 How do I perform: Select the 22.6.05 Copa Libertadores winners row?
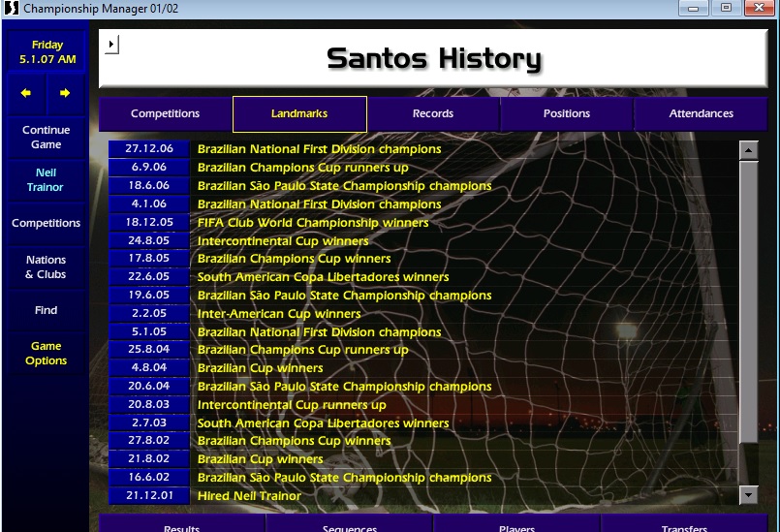coord(422,277)
